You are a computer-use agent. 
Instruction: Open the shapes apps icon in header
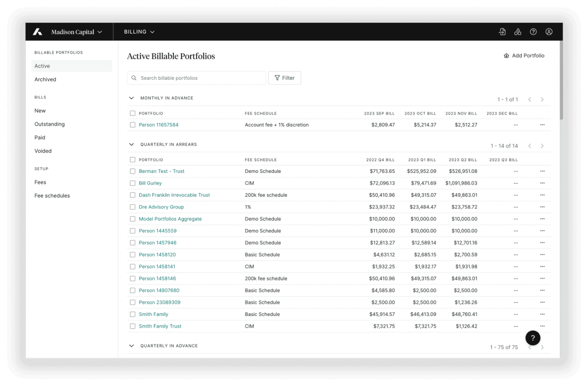pos(517,32)
